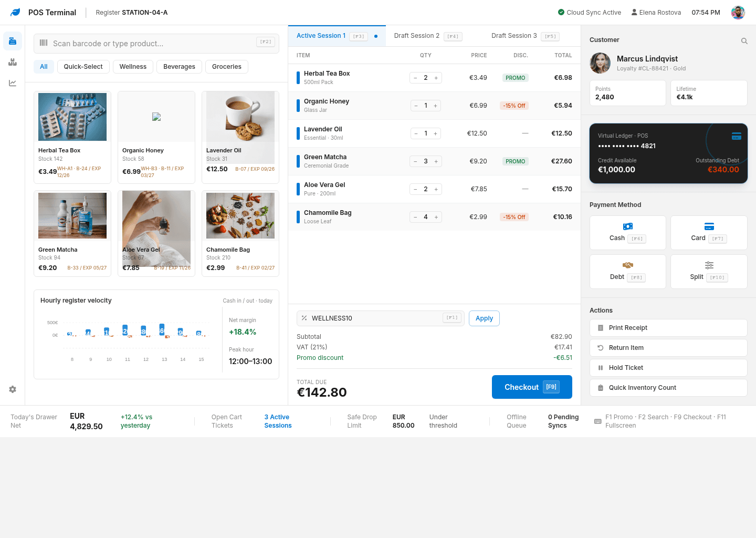Open settings gear in the sidebar
The image size is (756, 538).
point(13,389)
